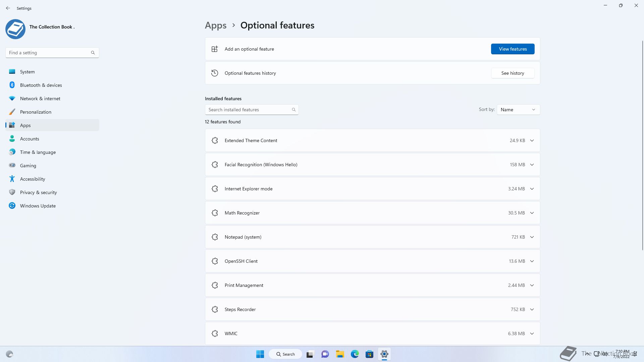
Task: Click the Privacy shield icon
Action: point(12,192)
